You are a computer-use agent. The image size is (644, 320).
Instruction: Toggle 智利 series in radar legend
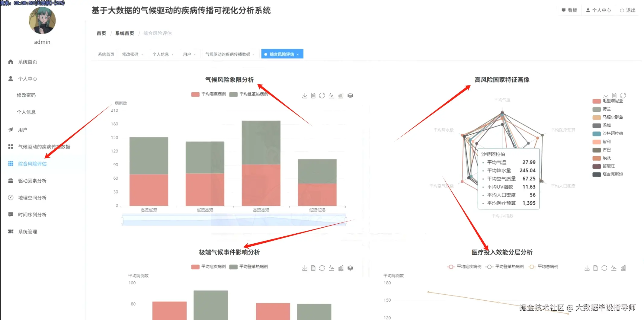coord(602,142)
